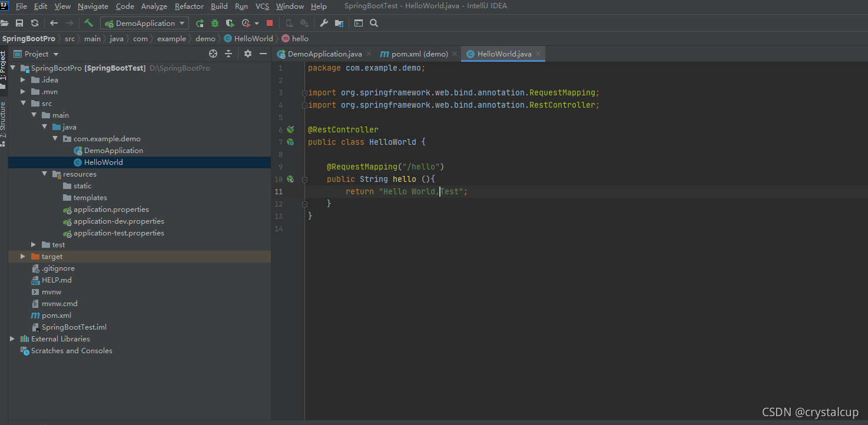Select application-test.properties file
This screenshot has height=425, width=868.
(119, 233)
